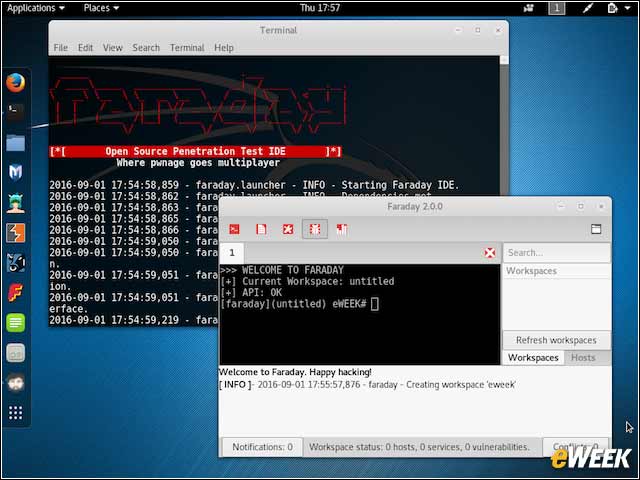Open the green notes icon in dock

click(x=16, y=323)
